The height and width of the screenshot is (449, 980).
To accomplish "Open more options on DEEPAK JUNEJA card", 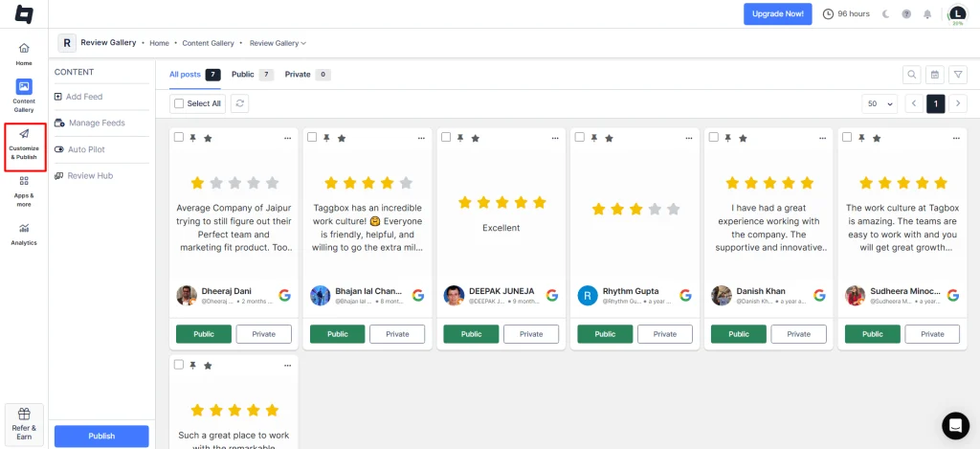I will pos(555,138).
